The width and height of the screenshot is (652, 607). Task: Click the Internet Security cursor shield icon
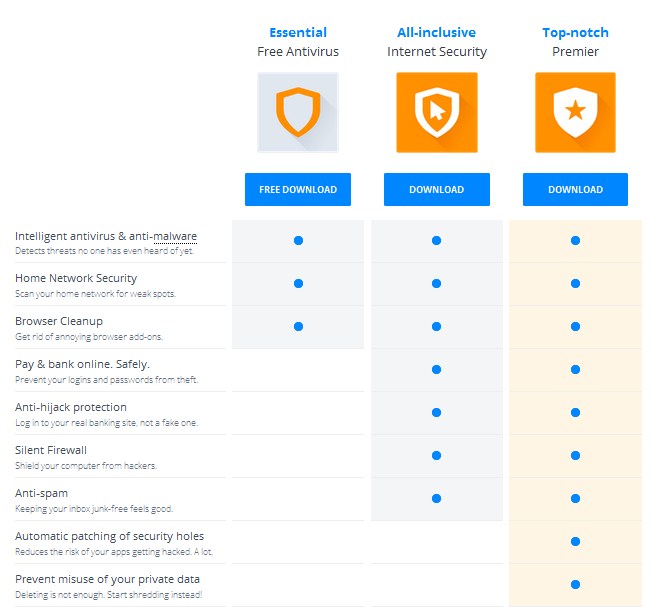coord(437,112)
